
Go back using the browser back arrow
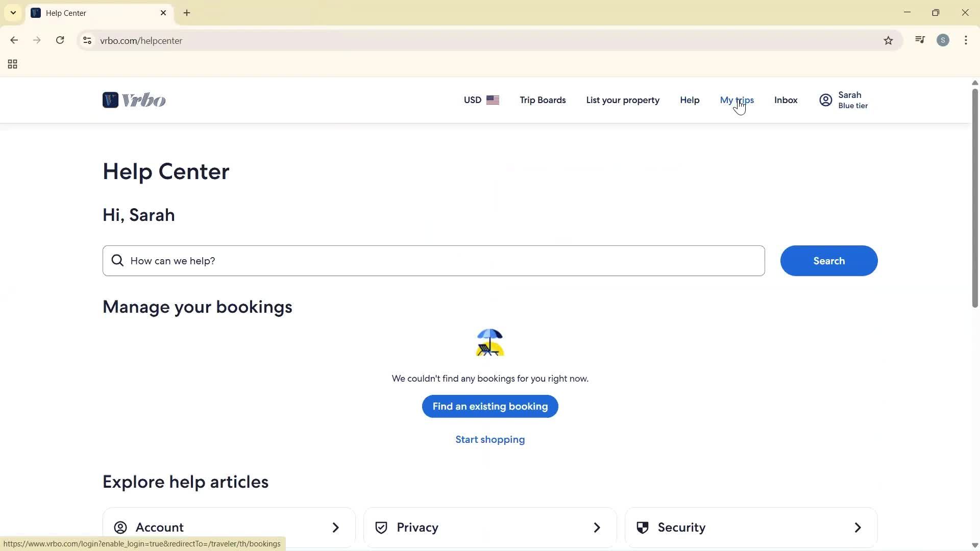[14, 40]
